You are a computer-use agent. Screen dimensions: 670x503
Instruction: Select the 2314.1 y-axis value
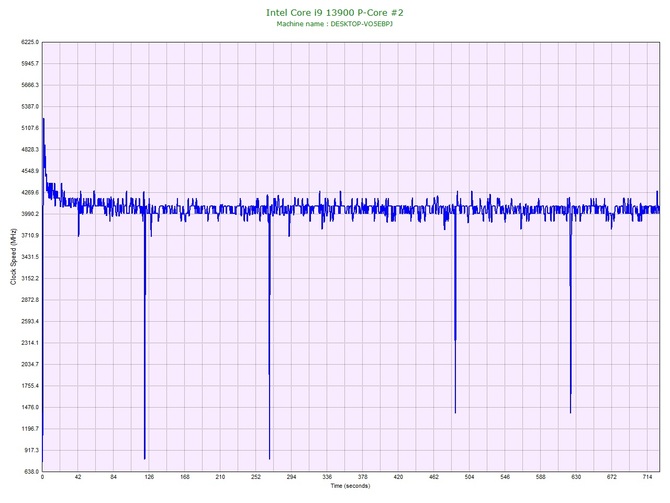coord(30,343)
